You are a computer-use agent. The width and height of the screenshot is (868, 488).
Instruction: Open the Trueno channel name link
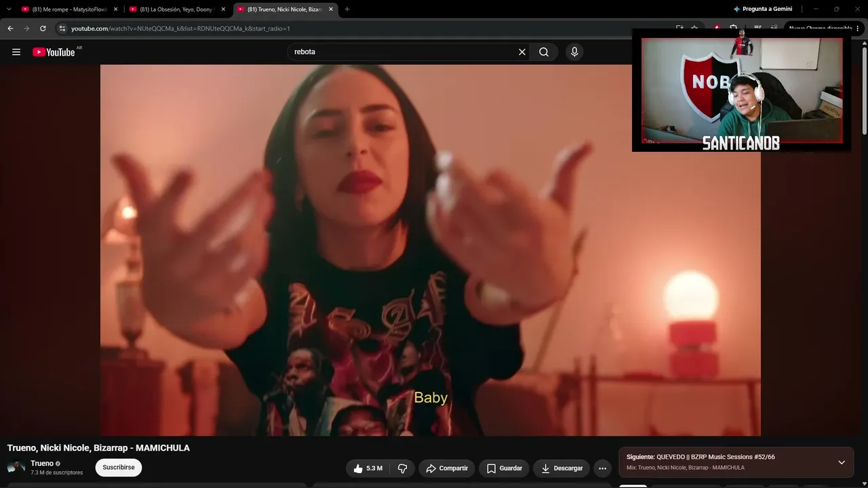tap(42, 464)
